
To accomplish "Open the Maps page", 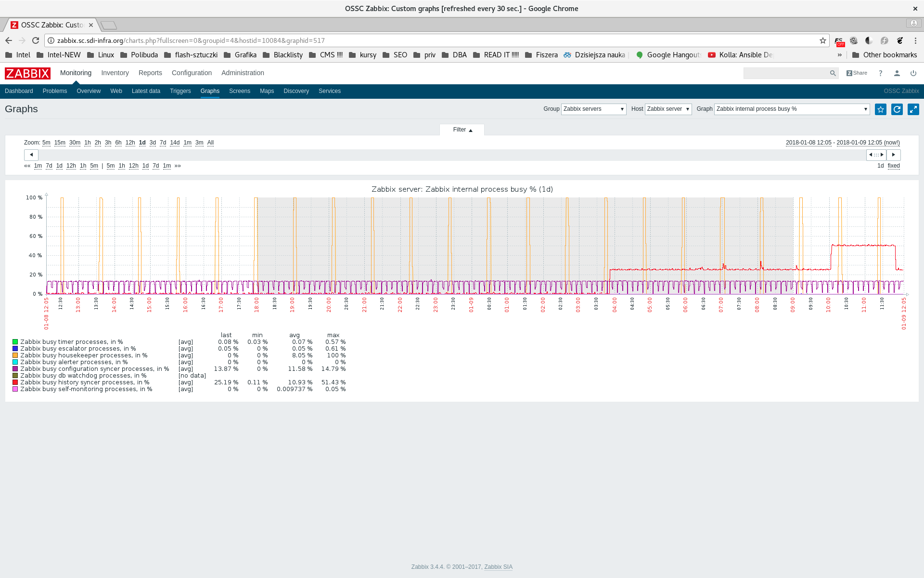I will point(267,91).
